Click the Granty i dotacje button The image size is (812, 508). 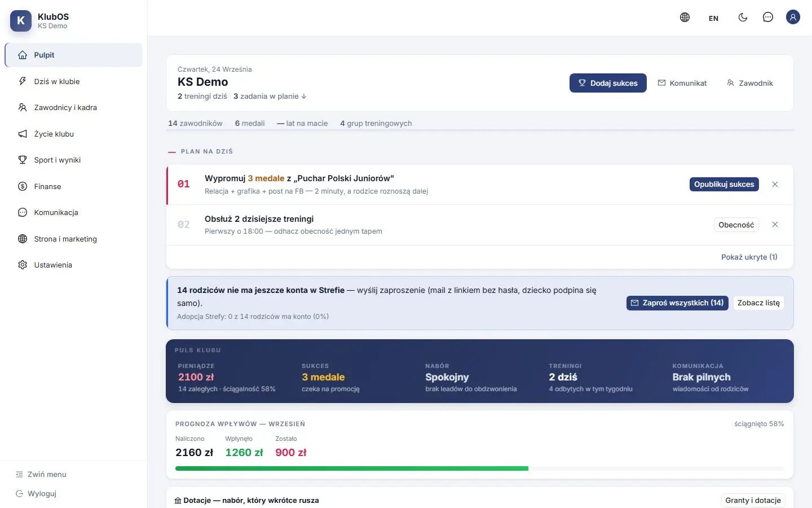click(753, 500)
